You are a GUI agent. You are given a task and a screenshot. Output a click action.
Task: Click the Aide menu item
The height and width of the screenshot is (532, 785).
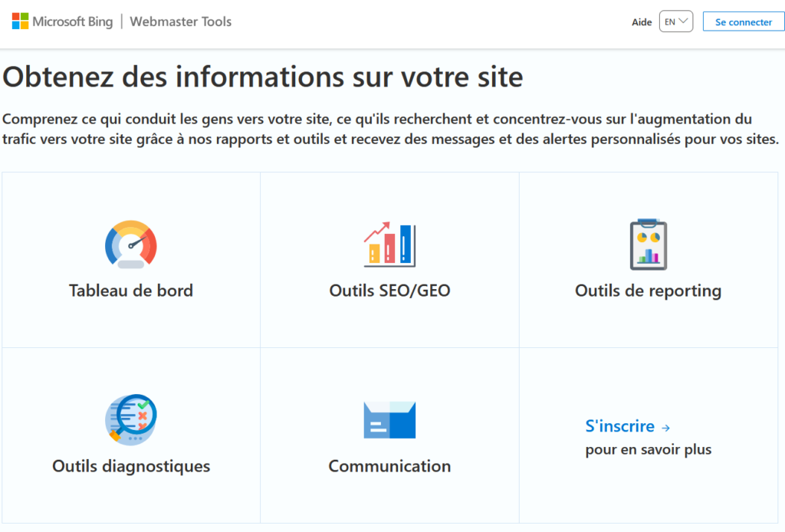pyautogui.click(x=641, y=21)
